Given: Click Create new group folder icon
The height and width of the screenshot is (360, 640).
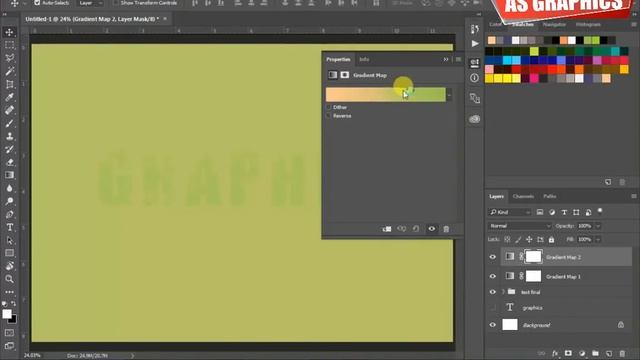Looking at the screenshot, I should pos(595,353).
